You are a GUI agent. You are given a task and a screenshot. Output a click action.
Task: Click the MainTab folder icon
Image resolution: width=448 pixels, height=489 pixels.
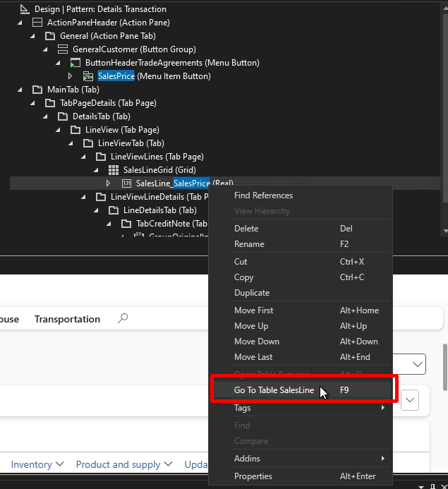coord(37,90)
